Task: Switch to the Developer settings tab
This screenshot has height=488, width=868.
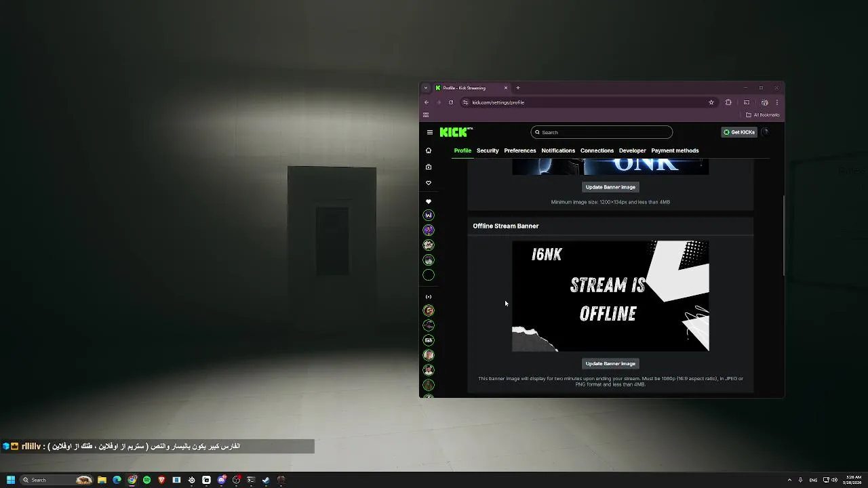Action: pos(633,150)
